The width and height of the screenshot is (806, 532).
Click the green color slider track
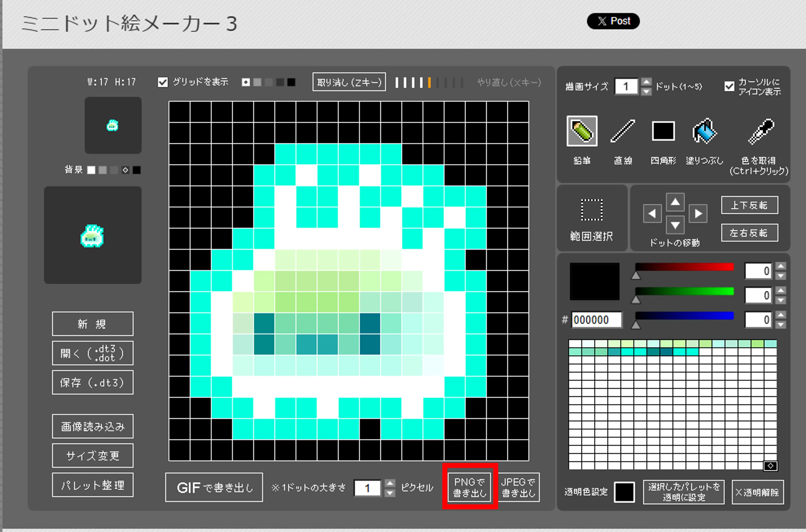(684, 291)
